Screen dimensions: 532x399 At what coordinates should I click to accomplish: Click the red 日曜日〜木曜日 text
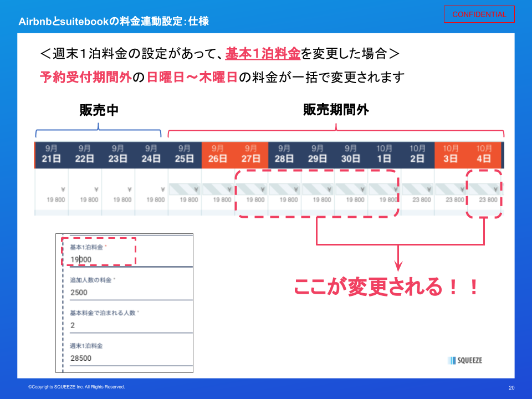tap(192, 78)
